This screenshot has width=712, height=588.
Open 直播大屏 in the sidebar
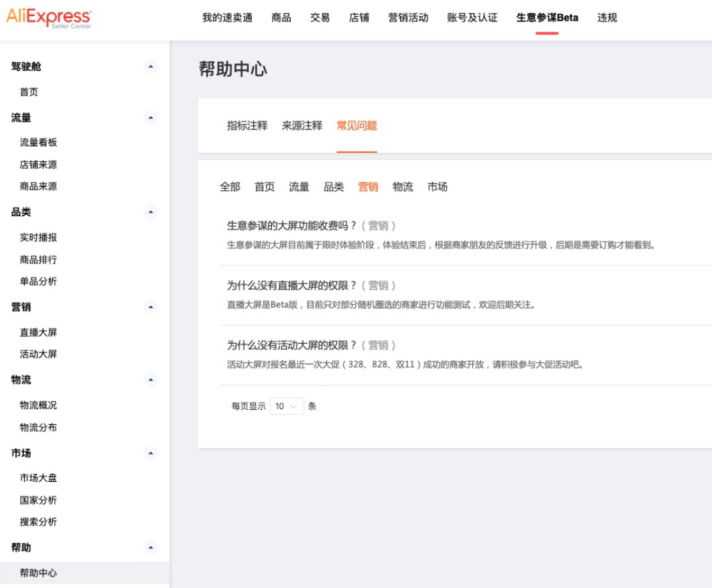click(38, 332)
